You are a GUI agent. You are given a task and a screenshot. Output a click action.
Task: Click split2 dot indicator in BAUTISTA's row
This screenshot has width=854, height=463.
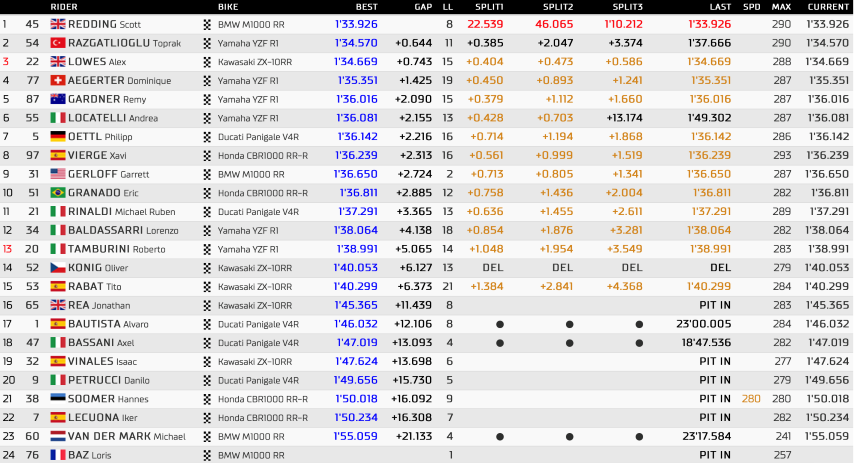tap(569, 325)
